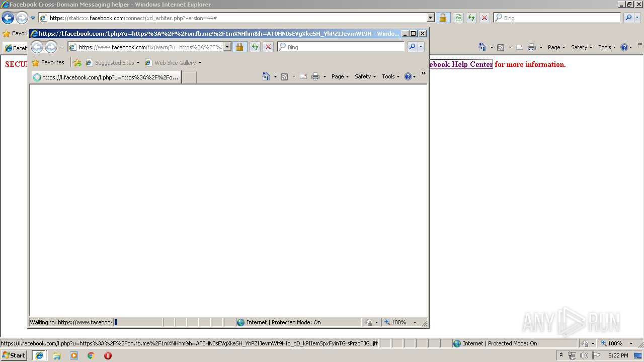The height and width of the screenshot is (362, 644).
Task: Click Internet Protected Mode status in popup window
Action: click(x=298, y=322)
